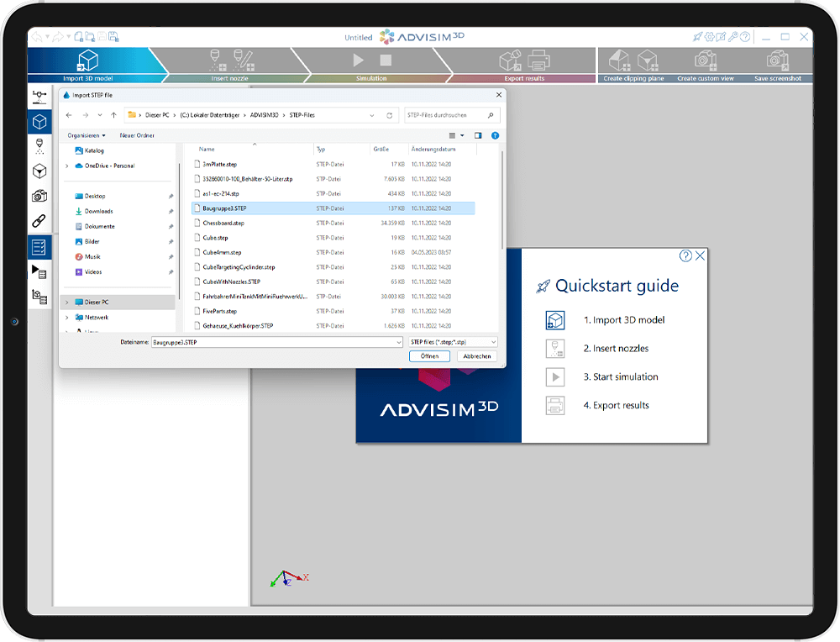Click '3. Start simulation' in Quickstart guide
The width and height of the screenshot is (840, 642).
click(621, 376)
